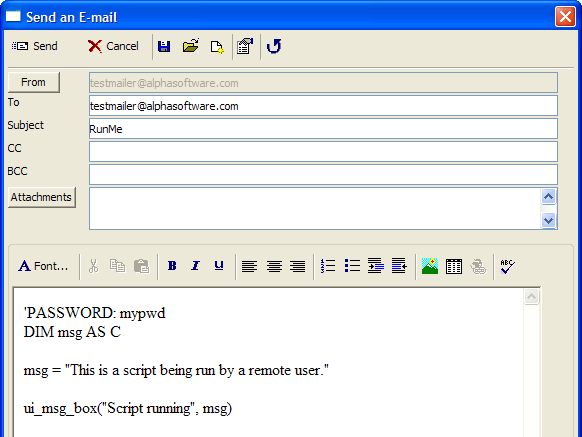Image resolution: width=582 pixels, height=437 pixels.
Task: Create a new message with the blank page icon
Action: pos(217,47)
